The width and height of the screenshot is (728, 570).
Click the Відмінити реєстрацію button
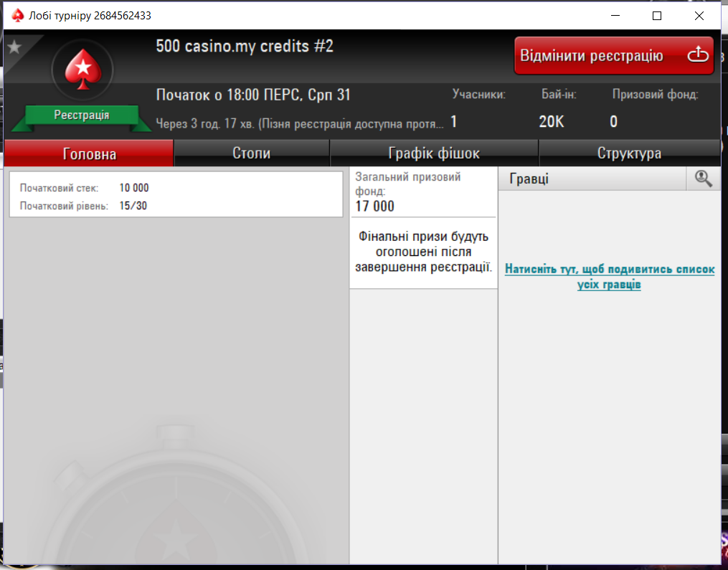point(614,56)
